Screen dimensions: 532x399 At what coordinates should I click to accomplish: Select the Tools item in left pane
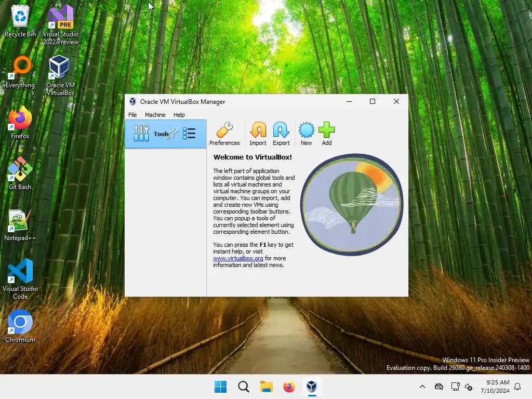(x=166, y=134)
